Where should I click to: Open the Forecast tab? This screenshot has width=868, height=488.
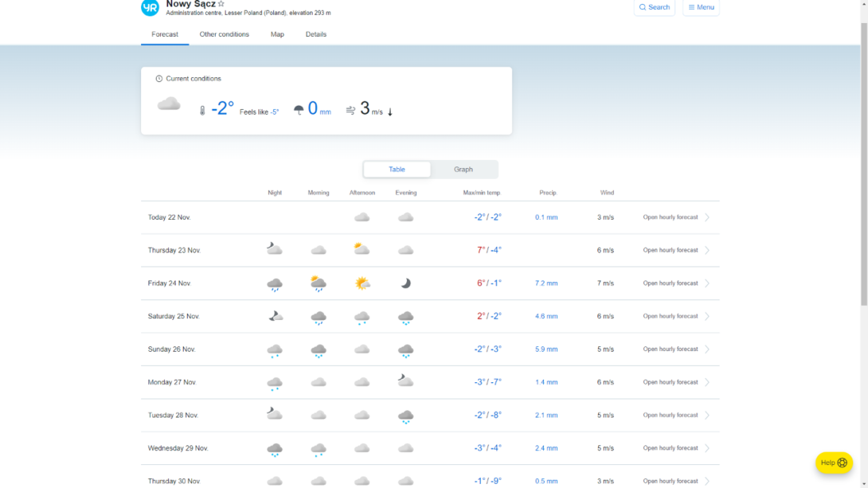click(x=165, y=34)
